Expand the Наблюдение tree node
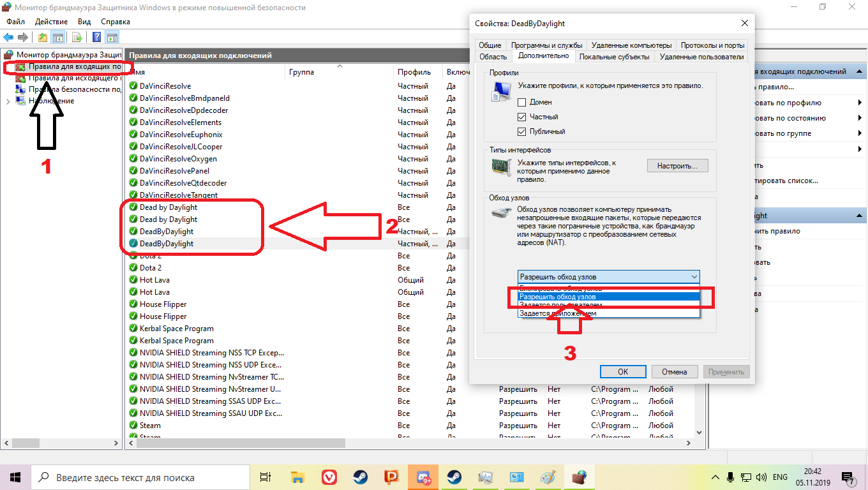This screenshot has width=868, height=490. click(8, 101)
